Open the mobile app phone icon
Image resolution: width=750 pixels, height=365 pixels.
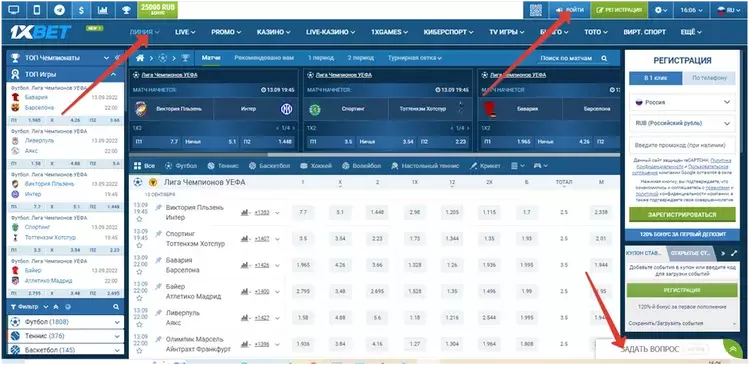click(37, 10)
